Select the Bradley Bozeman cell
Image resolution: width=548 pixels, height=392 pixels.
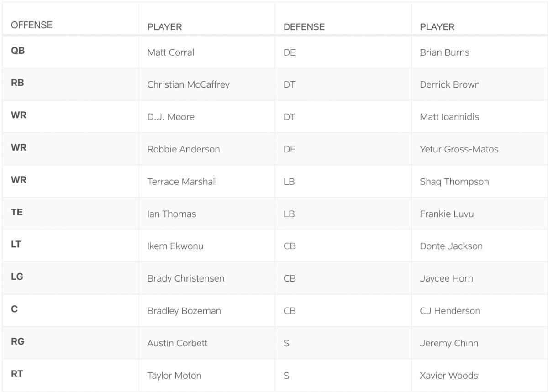(184, 311)
